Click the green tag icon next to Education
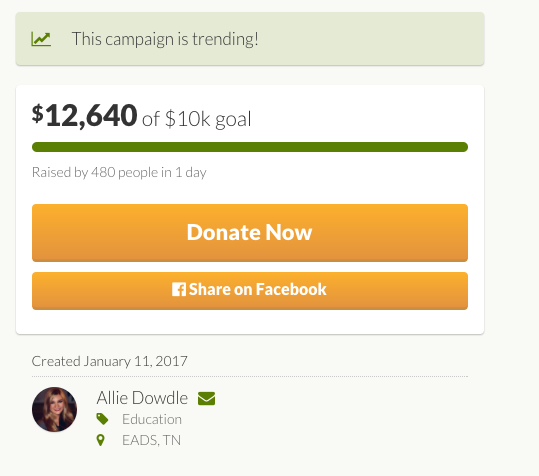This screenshot has height=476, width=539. 102,419
